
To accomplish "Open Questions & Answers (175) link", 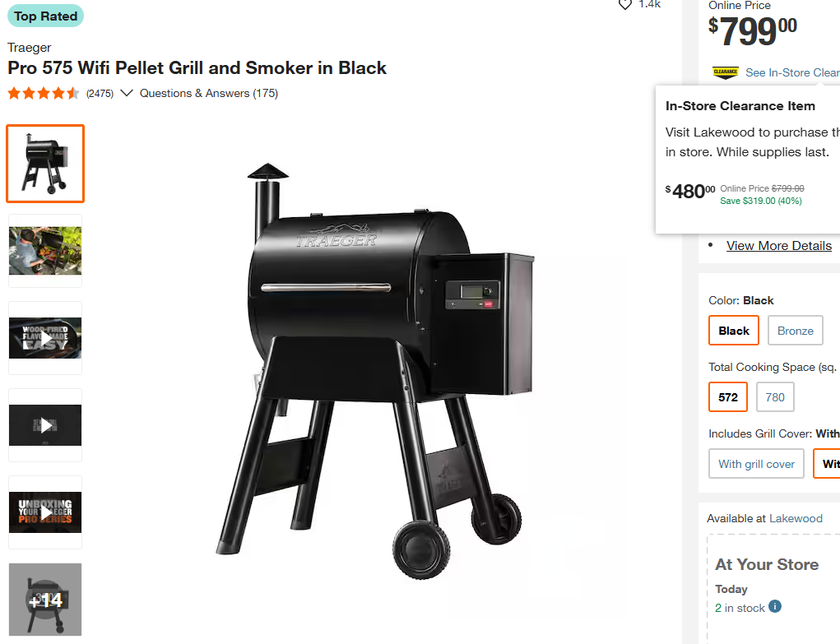I will point(209,94).
